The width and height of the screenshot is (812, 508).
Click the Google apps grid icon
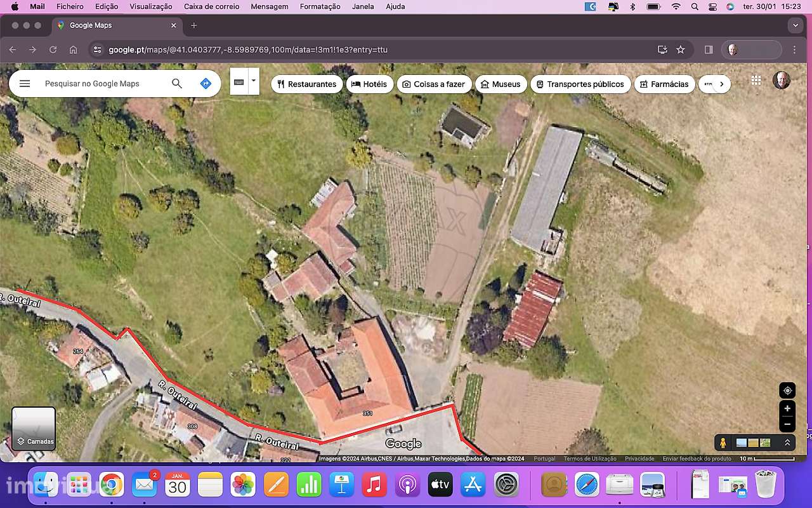[x=756, y=80]
